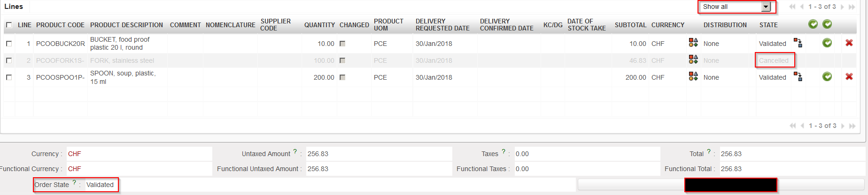Click the Untaxed Amount field 256.83
Viewport: 868px width, 195px height.
click(x=379, y=154)
